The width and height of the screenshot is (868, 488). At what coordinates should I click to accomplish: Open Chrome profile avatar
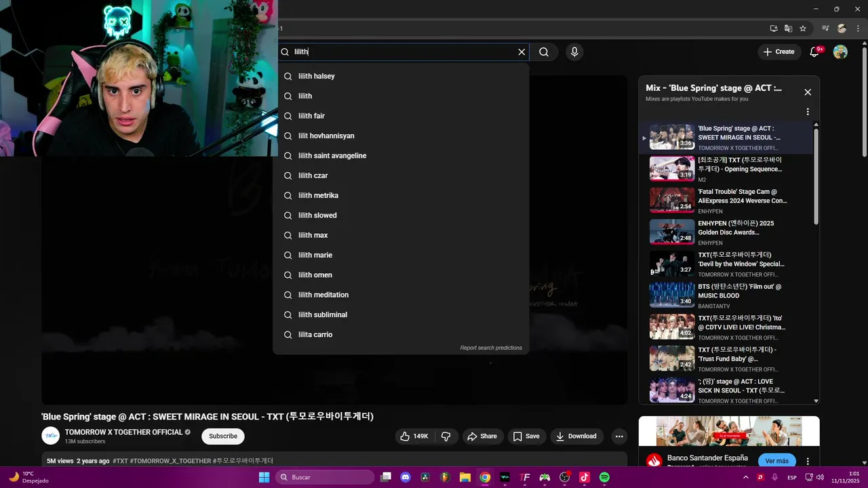842,28
